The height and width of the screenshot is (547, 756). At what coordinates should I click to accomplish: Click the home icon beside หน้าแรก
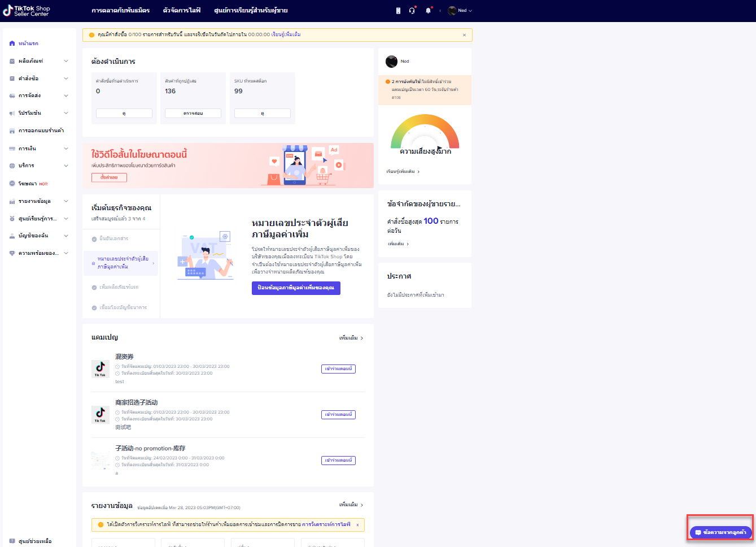[x=12, y=44]
